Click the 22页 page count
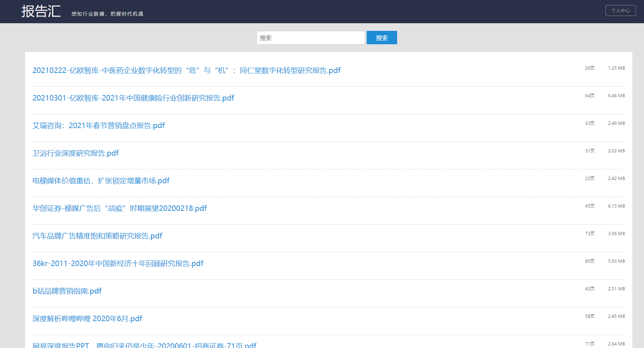 coord(590,179)
